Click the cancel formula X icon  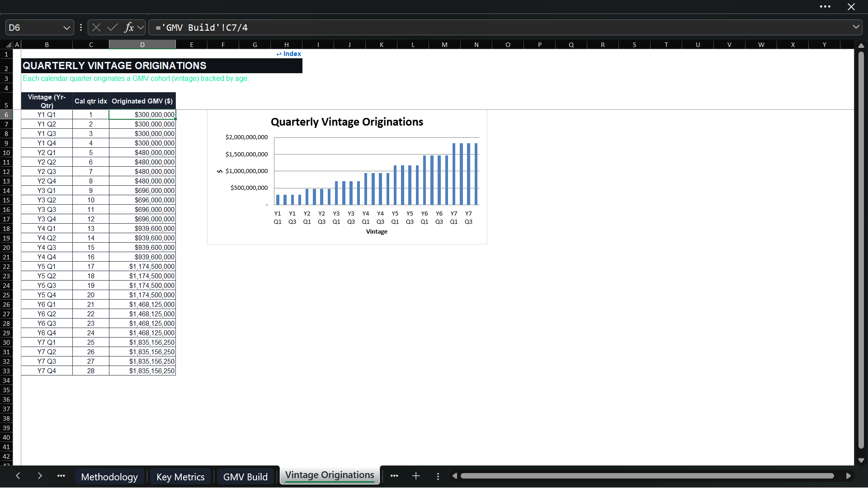[x=96, y=28]
